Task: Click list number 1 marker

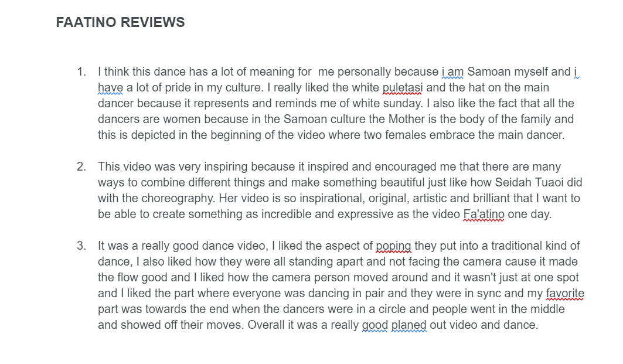Action: 81,72
